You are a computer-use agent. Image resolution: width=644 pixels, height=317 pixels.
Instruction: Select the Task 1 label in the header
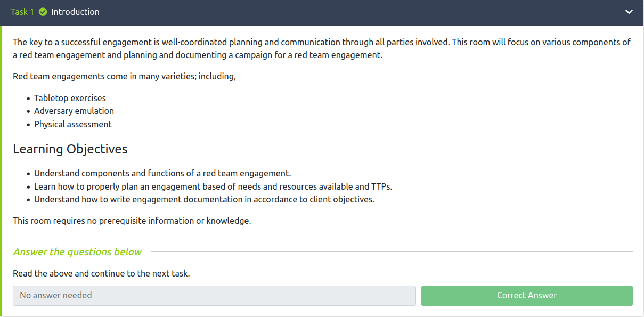[x=22, y=11]
